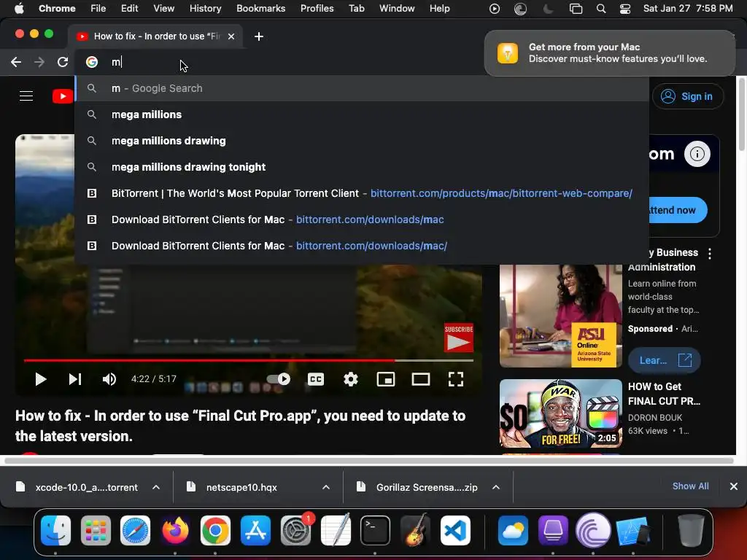This screenshot has height=560, width=747.
Task: Open 'HOW to Get FINAL CUT PRO' video thumbnail
Action: tap(561, 413)
